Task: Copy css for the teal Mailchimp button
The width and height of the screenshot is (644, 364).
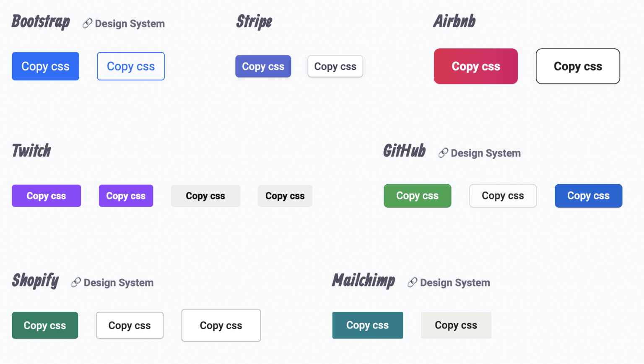Action: pos(367,325)
